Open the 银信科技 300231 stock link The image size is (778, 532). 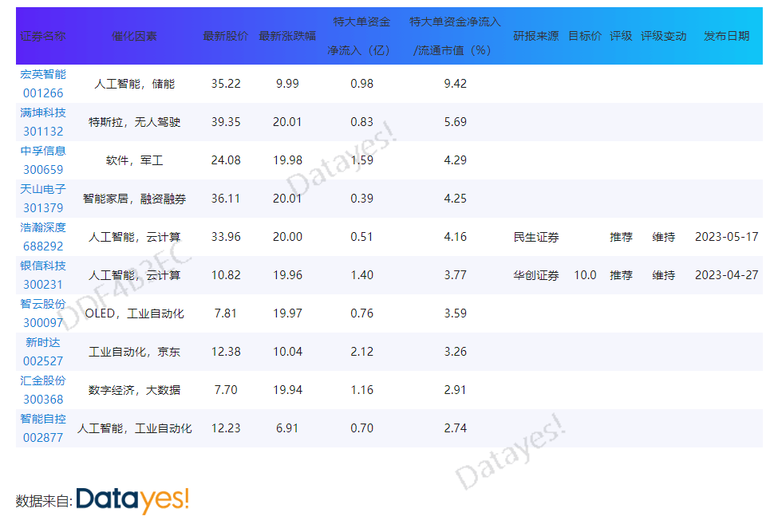[x=43, y=275]
